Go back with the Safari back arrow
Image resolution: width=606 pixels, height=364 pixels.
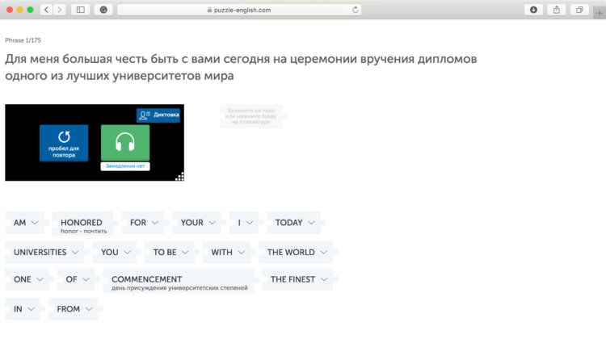tap(46, 10)
